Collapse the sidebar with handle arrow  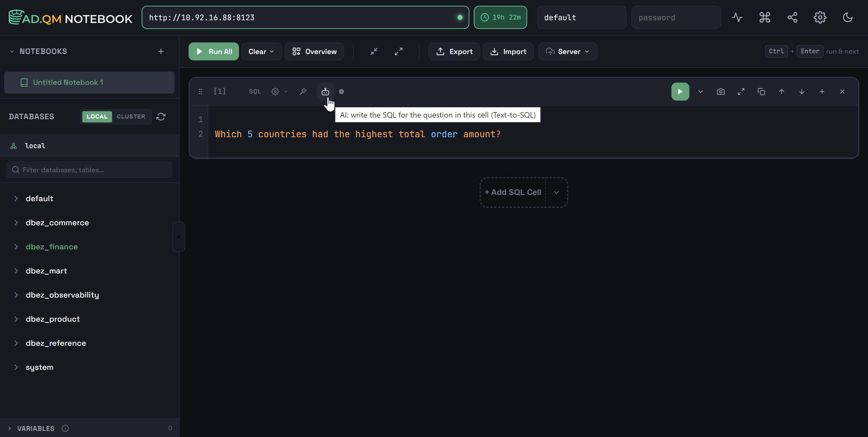(179, 237)
